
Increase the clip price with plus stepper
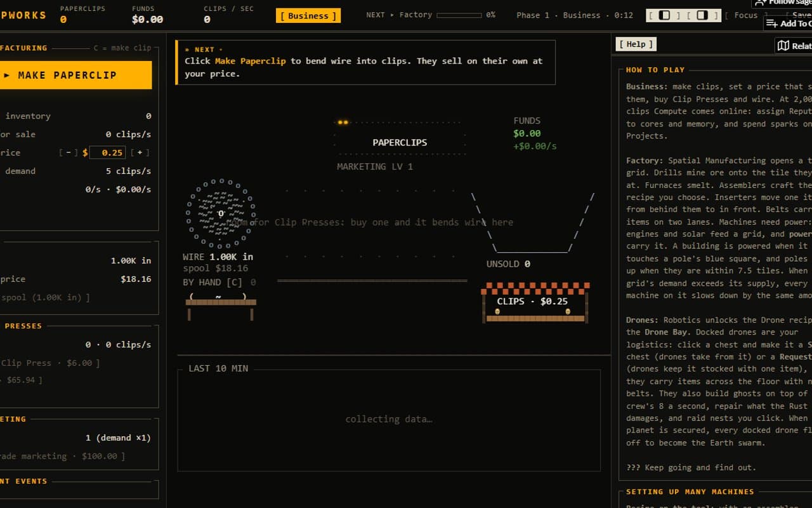(x=140, y=152)
